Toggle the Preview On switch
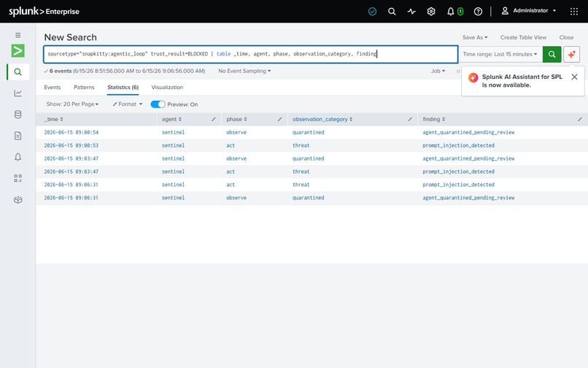588x368 pixels. point(158,104)
